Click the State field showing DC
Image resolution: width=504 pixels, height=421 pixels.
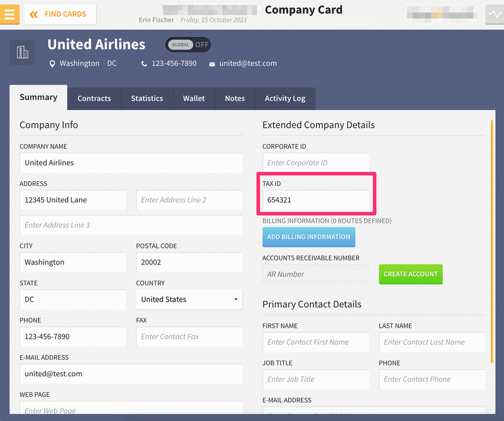(73, 299)
